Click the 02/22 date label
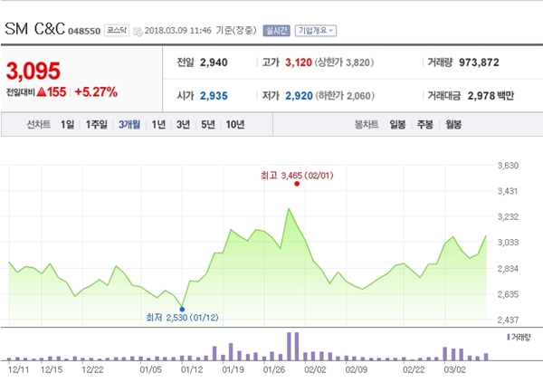The height and width of the screenshot is (392, 543). (x=414, y=370)
